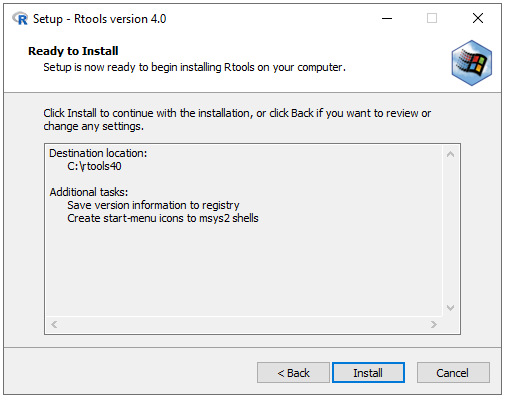Minimize the Rtools Setup window
The image size is (506, 398).
click(387, 18)
